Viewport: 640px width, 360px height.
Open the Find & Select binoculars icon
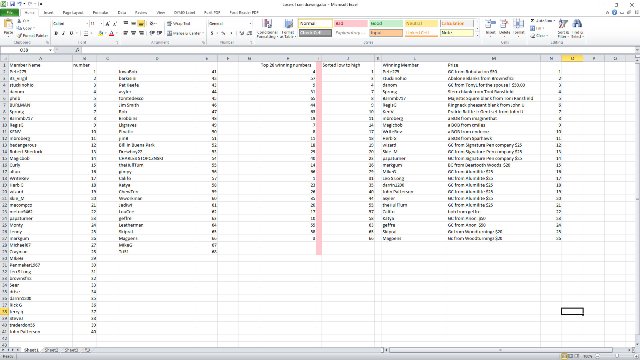(x=577, y=29)
